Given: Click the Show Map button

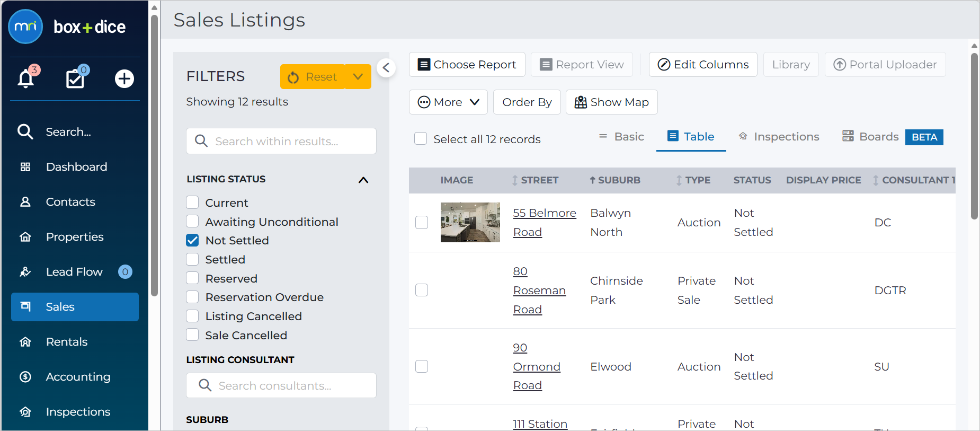Looking at the screenshot, I should pyautogui.click(x=612, y=102).
